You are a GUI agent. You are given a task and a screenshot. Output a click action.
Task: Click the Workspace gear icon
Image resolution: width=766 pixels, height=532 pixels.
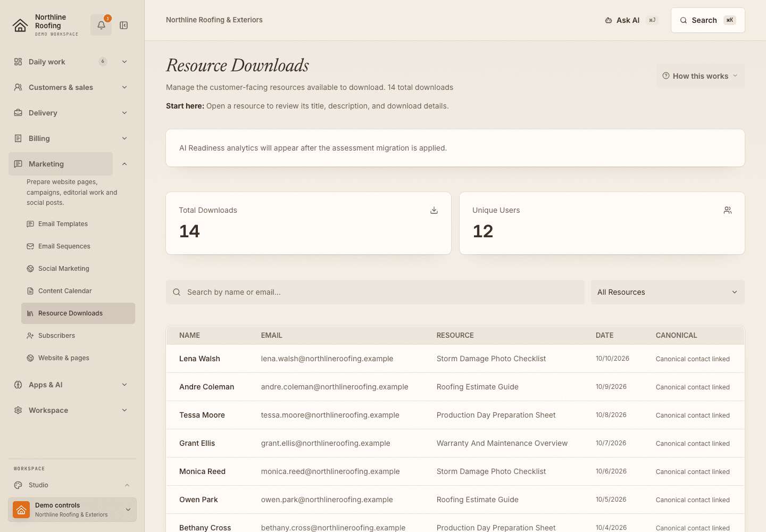click(18, 410)
